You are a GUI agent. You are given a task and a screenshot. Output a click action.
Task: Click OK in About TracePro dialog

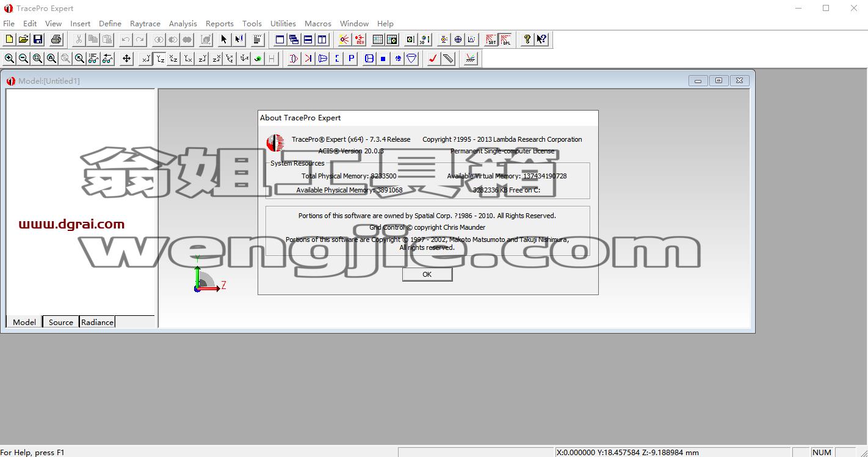click(427, 274)
